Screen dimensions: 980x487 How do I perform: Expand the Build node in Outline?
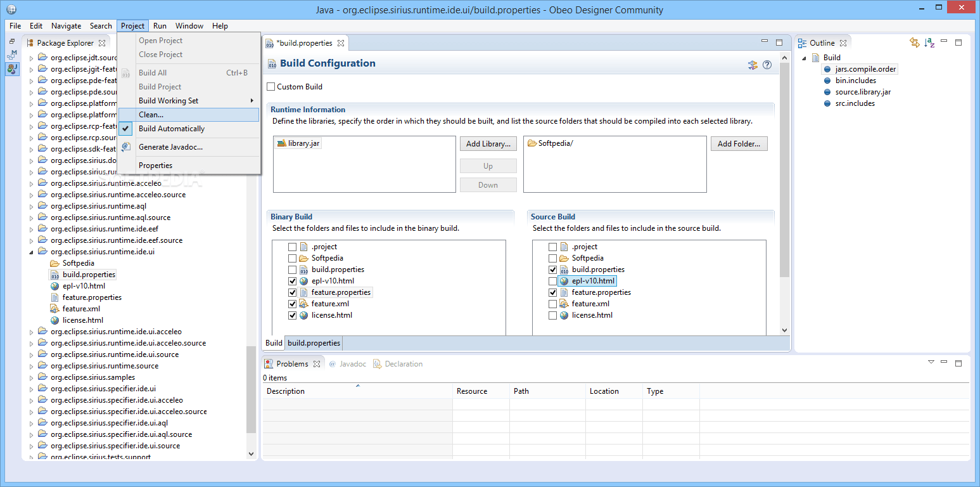803,57
